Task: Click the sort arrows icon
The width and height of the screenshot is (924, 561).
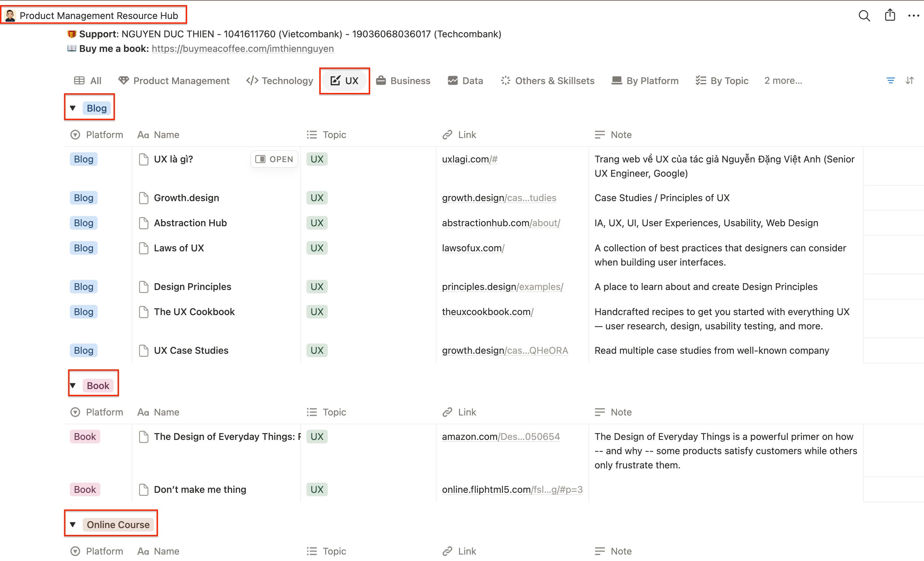Action: (x=909, y=80)
